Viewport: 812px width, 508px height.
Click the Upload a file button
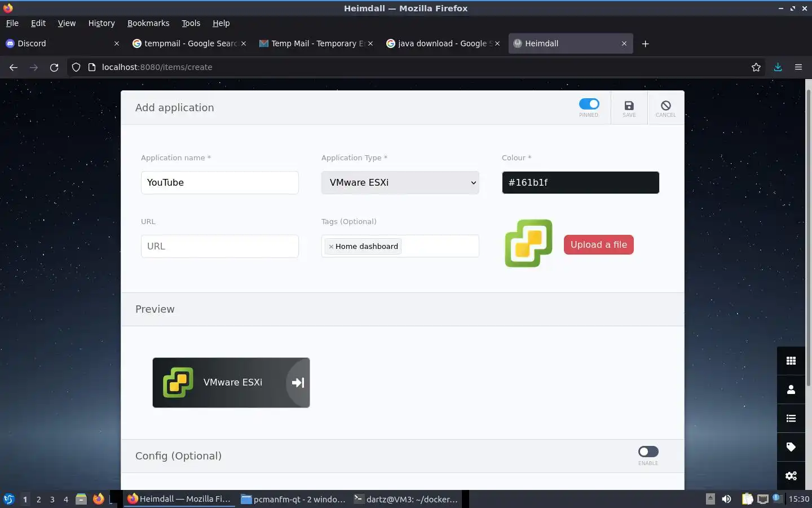click(598, 244)
